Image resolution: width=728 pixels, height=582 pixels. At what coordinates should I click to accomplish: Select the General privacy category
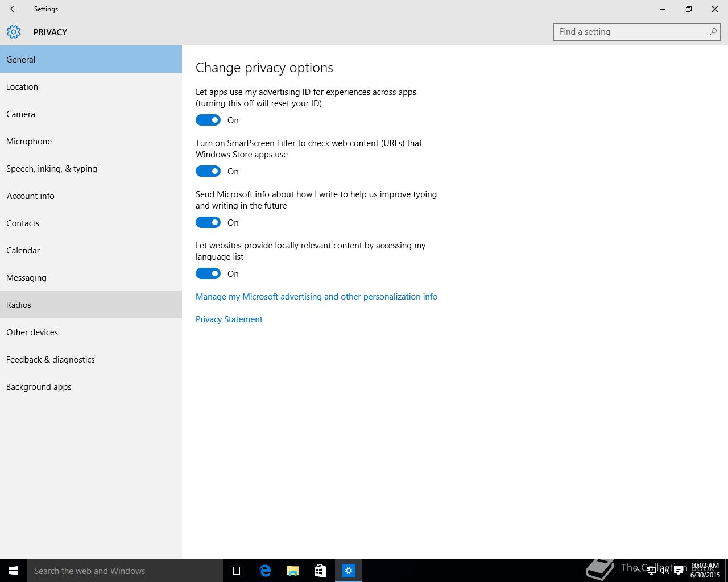(x=91, y=59)
